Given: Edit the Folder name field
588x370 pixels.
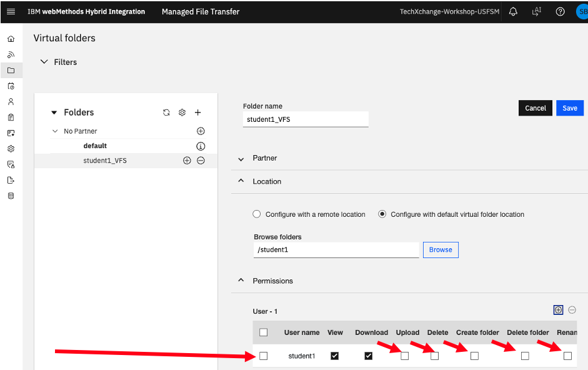Looking at the screenshot, I should tap(306, 119).
